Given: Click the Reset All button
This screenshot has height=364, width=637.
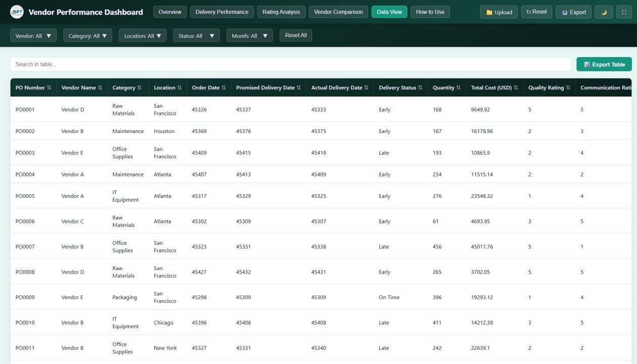Looking at the screenshot, I should tap(295, 35).
